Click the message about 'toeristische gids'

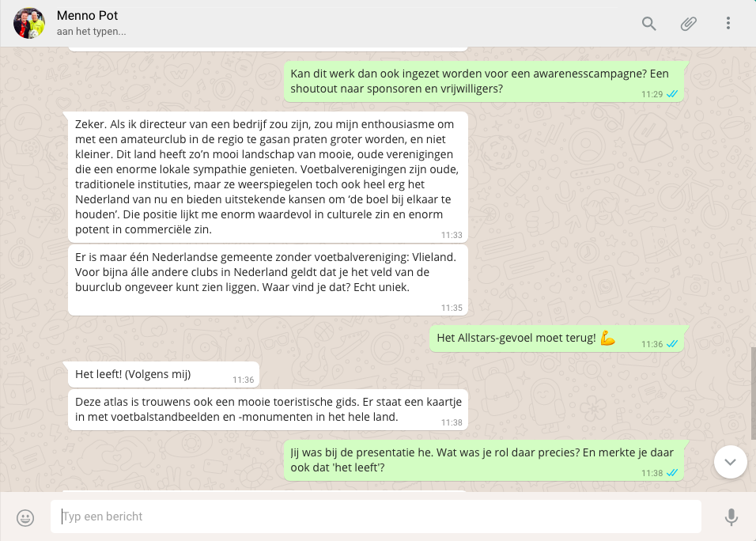point(267,410)
